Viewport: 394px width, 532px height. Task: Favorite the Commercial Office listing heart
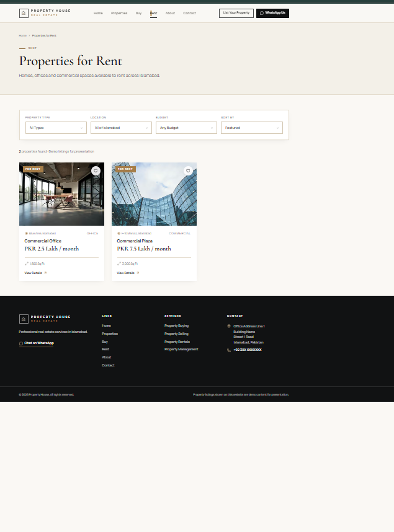pyautogui.click(x=96, y=171)
